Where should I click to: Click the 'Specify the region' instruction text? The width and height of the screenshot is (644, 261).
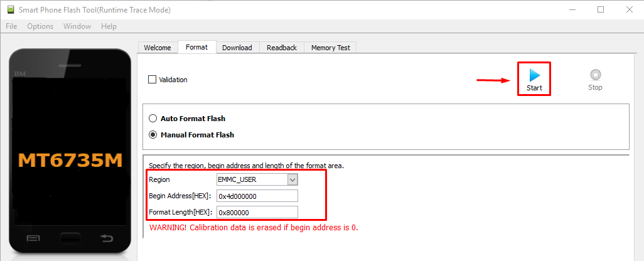click(x=246, y=166)
